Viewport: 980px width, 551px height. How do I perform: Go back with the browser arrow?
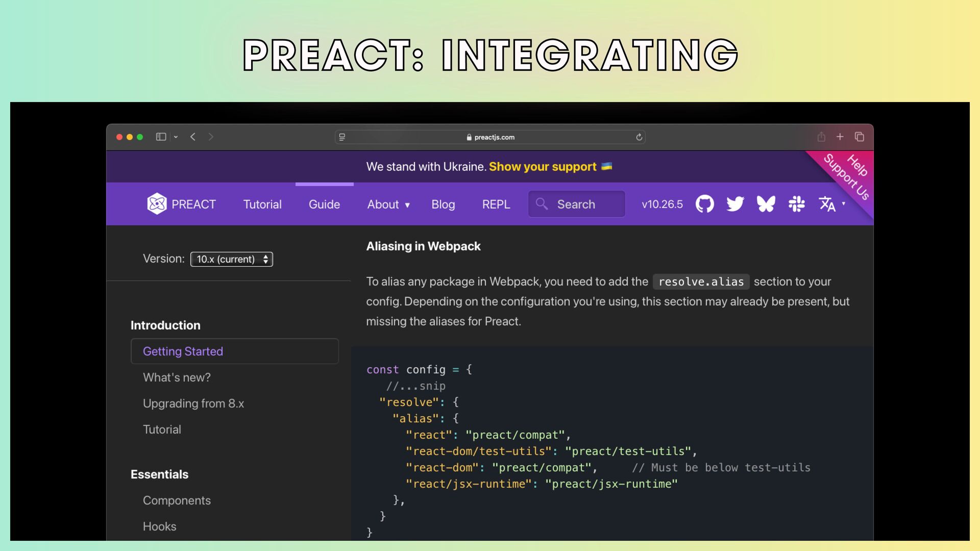tap(193, 137)
